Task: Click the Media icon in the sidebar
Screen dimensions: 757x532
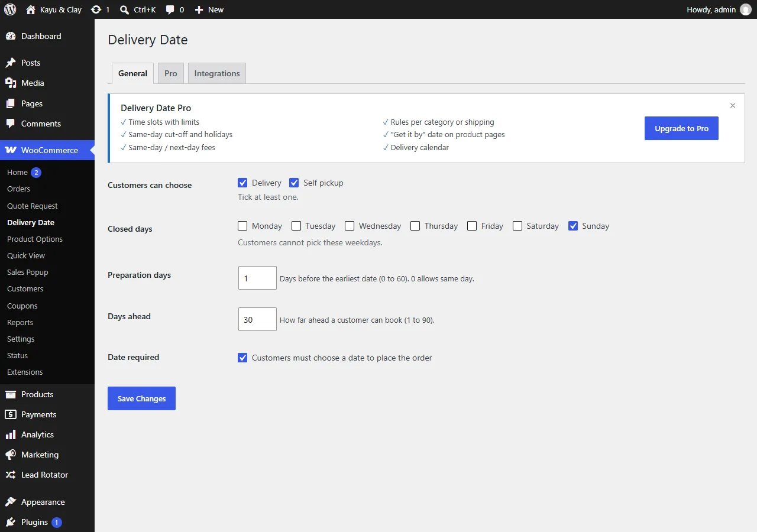Action: point(11,83)
